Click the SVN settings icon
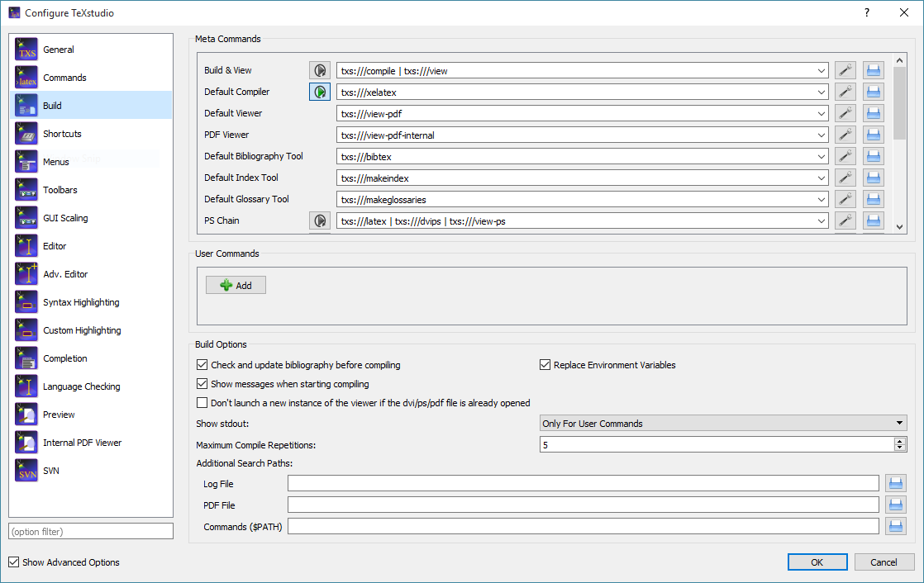Viewport: 924px width, 583px height. 26,471
